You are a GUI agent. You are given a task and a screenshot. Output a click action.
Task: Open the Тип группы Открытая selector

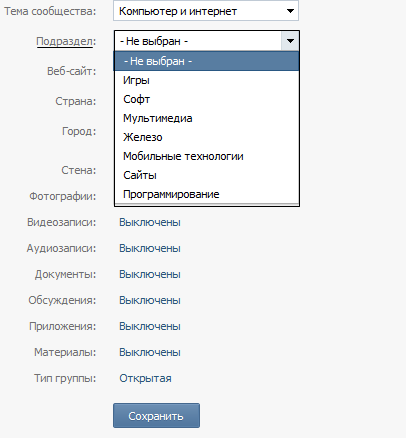(145, 378)
